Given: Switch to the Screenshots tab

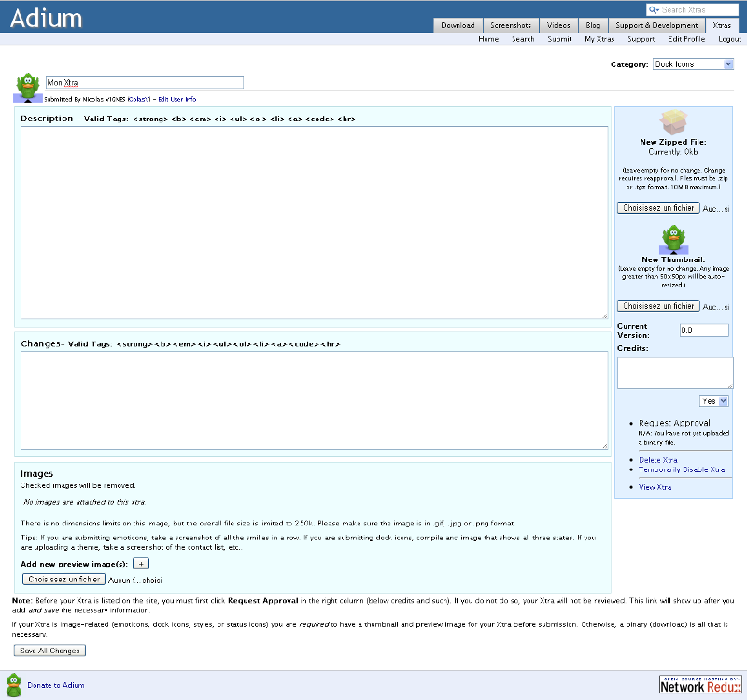Looking at the screenshot, I should (x=511, y=25).
